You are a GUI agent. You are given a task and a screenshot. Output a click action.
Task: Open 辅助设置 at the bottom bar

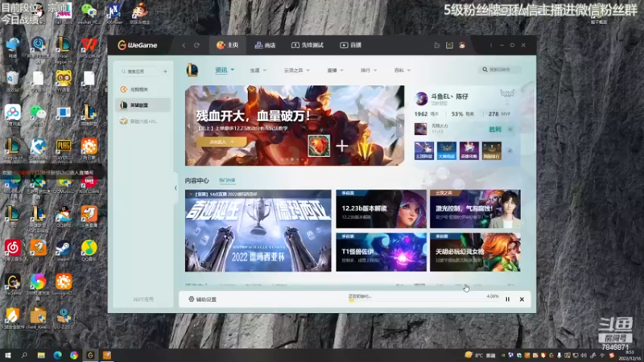click(x=203, y=299)
